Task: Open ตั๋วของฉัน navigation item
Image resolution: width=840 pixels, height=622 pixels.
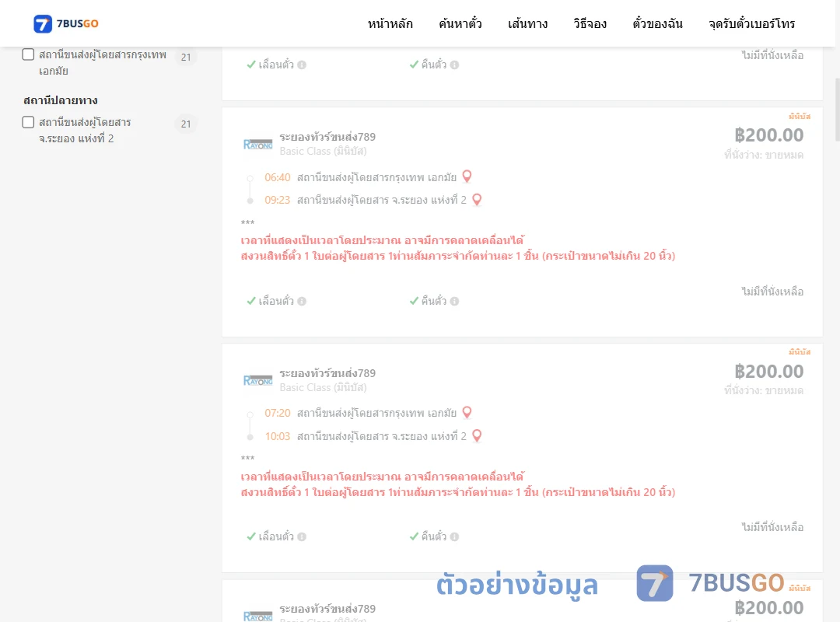Action: 657,23
